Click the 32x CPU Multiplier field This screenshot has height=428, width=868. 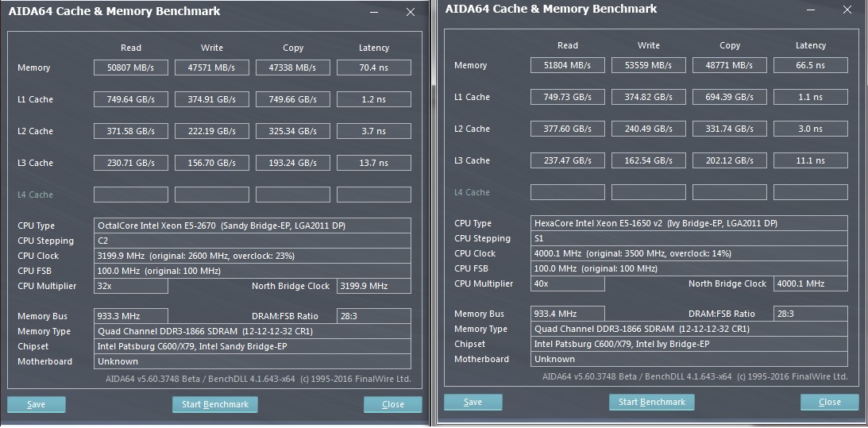[x=130, y=286]
